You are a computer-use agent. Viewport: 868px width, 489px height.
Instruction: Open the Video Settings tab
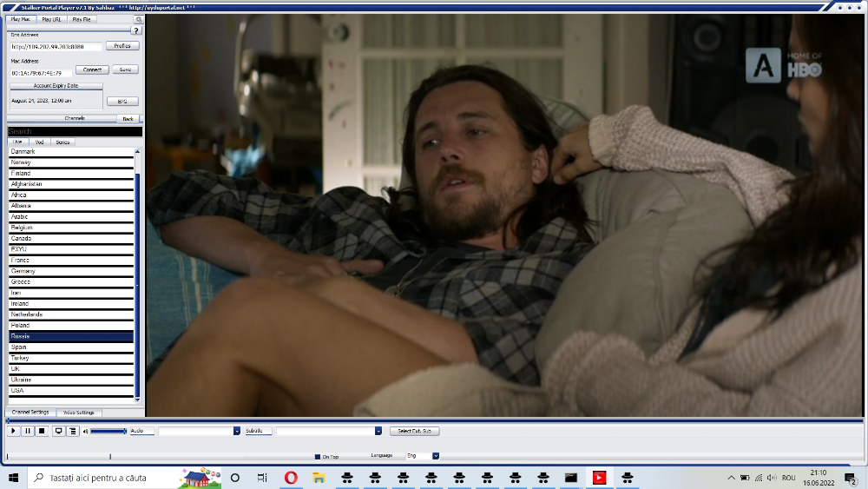click(79, 413)
